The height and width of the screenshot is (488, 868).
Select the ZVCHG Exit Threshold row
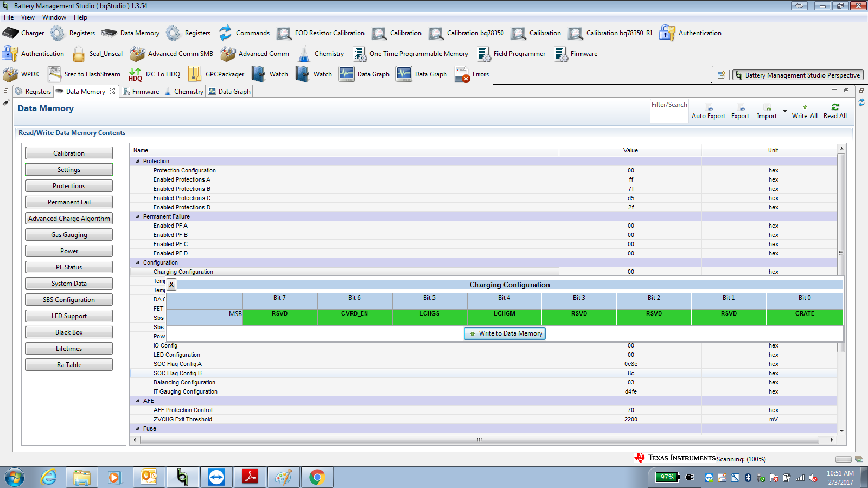point(483,420)
